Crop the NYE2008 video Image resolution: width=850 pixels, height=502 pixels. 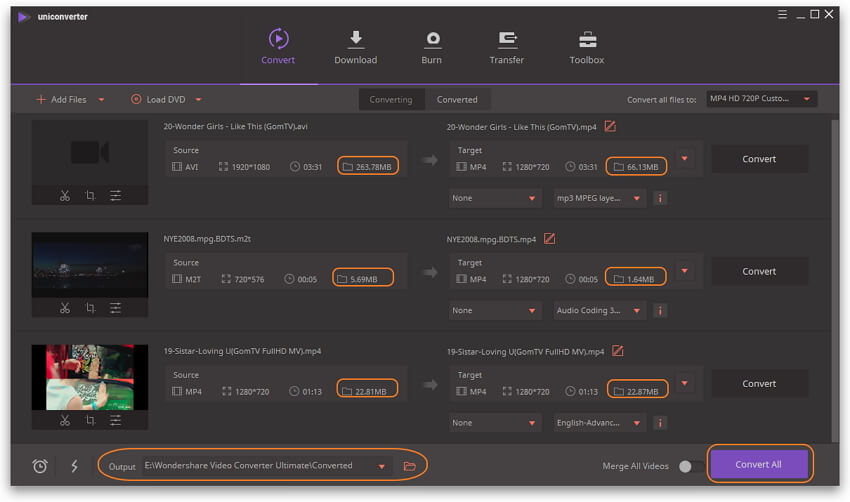[91, 308]
